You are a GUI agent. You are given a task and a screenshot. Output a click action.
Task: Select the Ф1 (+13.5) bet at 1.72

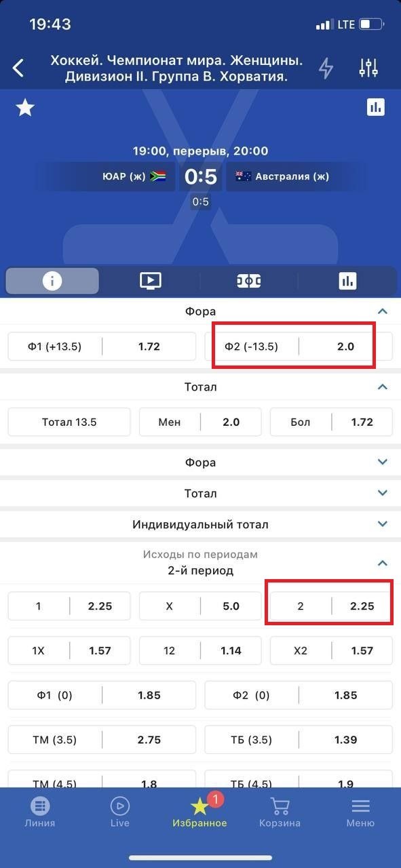click(102, 347)
